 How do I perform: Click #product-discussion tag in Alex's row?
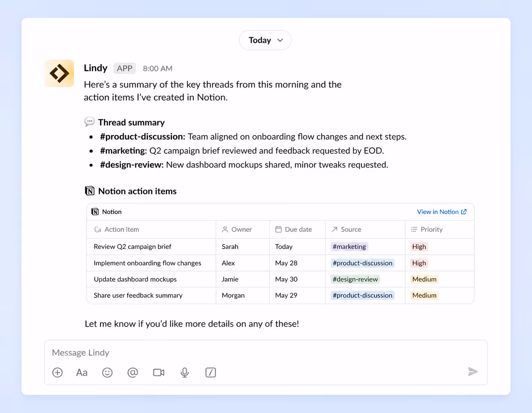tap(362, 263)
